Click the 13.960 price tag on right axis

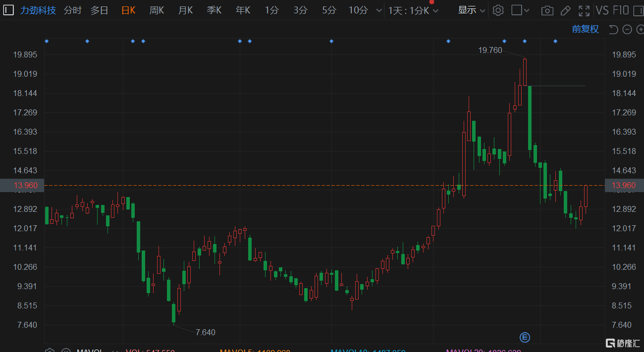coord(624,185)
